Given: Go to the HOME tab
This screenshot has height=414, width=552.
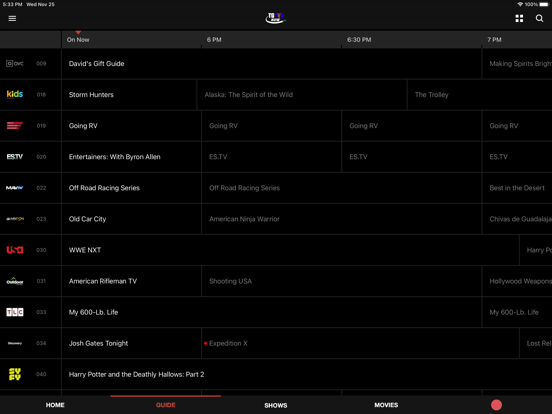Looking at the screenshot, I should click(x=55, y=405).
